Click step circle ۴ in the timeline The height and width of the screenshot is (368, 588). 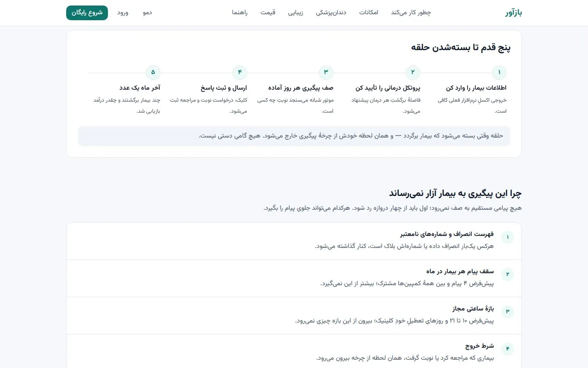[240, 73]
